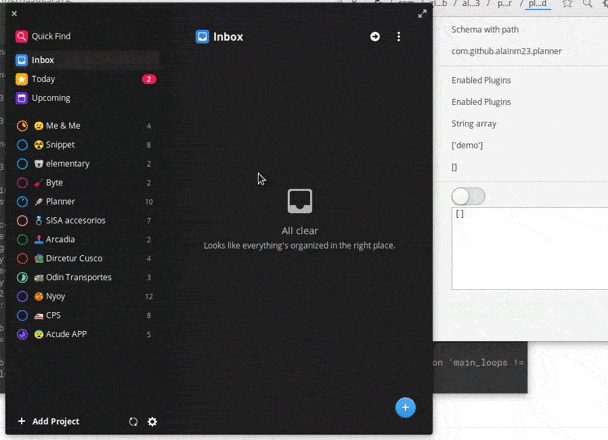This screenshot has height=440, width=608.
Task: Click the "Schema with path" label
Action: point(485,29)
